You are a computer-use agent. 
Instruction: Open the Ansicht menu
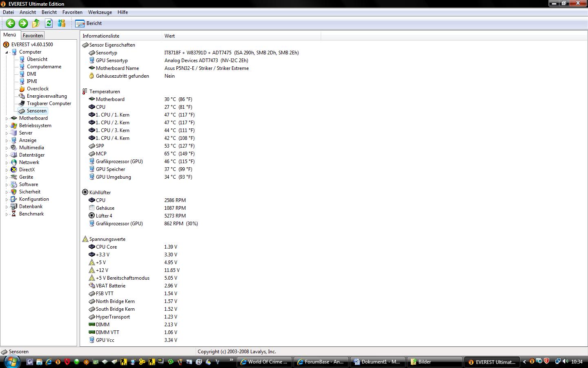tap(28, 12)
